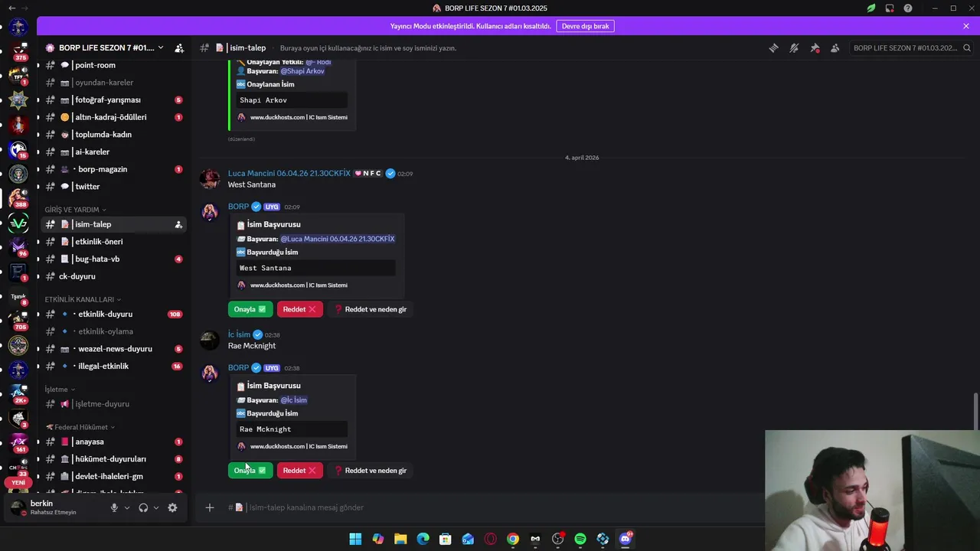
Task: Open the anayasa channel
Action: click(113, 442)
